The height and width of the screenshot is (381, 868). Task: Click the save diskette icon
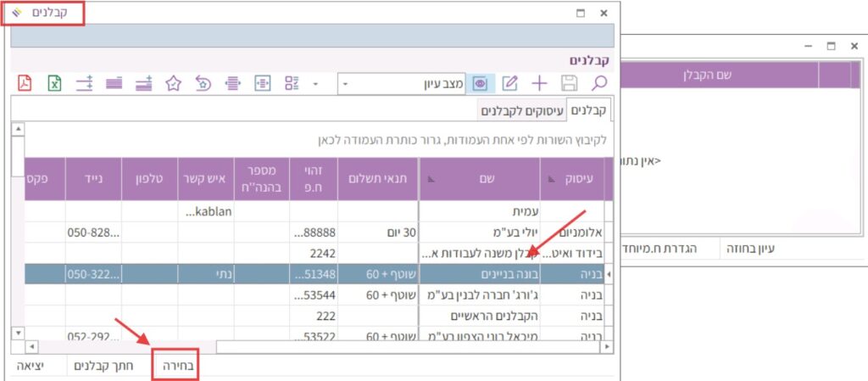(570, 83)
